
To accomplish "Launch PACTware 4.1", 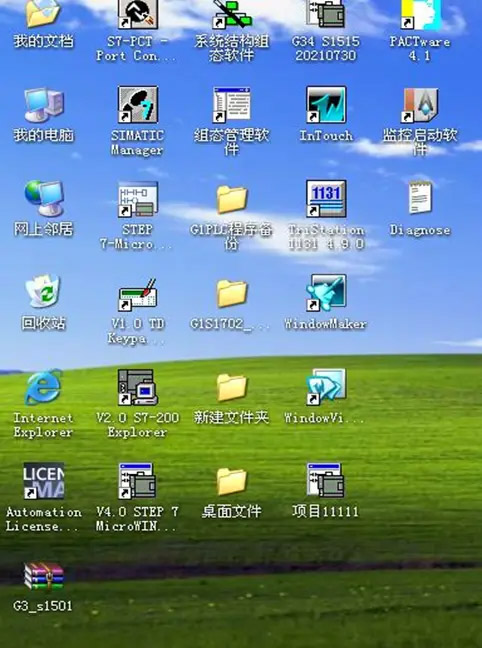I will click(420, 14).
